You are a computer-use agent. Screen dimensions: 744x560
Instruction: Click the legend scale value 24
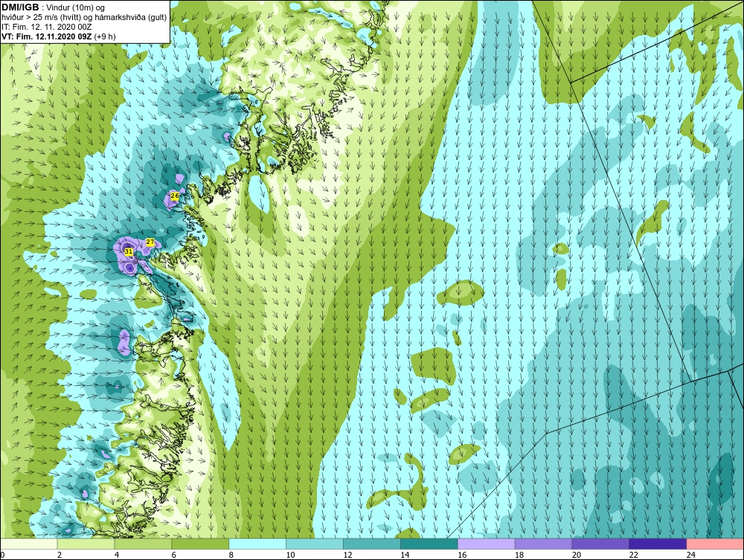point(691,555)
